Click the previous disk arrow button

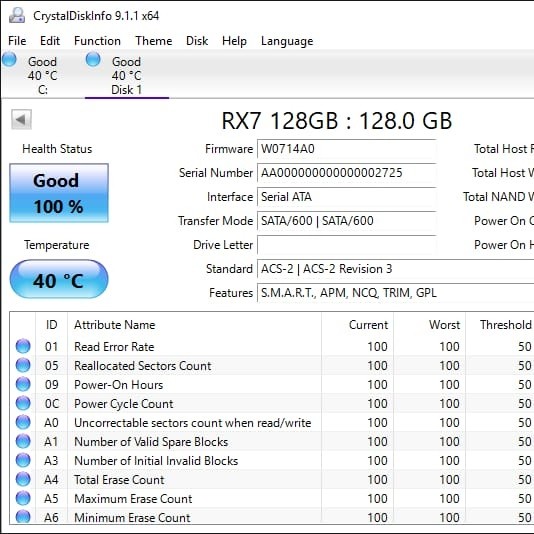[21, 120]
